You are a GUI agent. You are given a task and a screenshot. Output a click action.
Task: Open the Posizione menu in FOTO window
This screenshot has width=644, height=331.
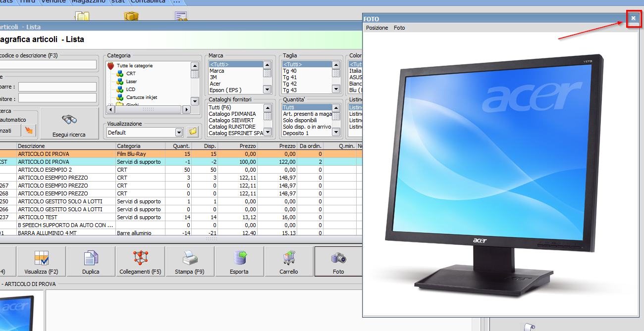tap(377, 28)
